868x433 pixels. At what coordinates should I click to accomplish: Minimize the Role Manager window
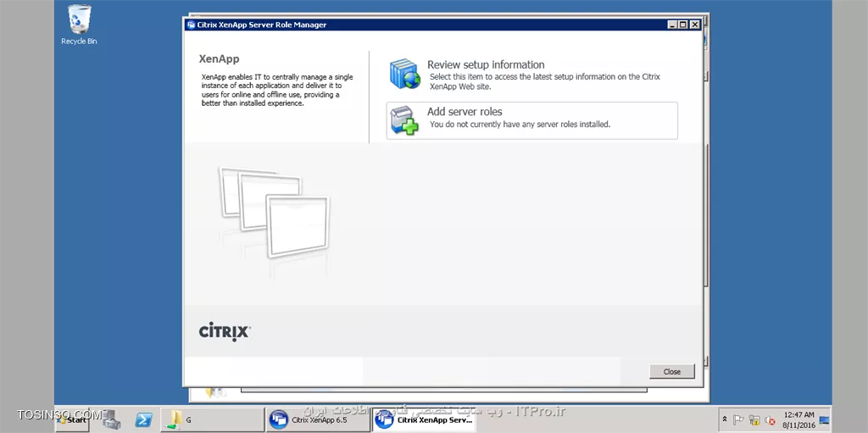[x=672, y=25]
